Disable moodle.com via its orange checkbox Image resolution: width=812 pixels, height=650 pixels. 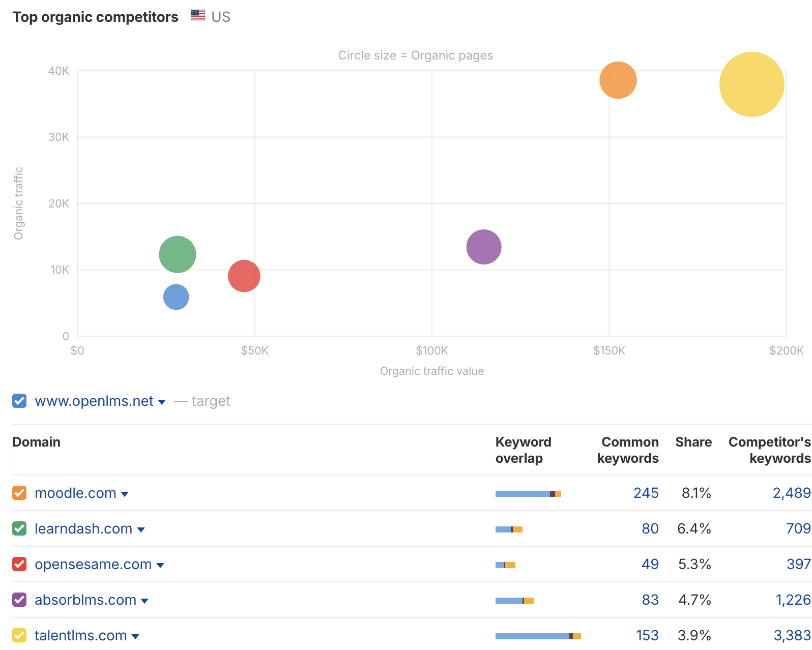click(19, 493)
